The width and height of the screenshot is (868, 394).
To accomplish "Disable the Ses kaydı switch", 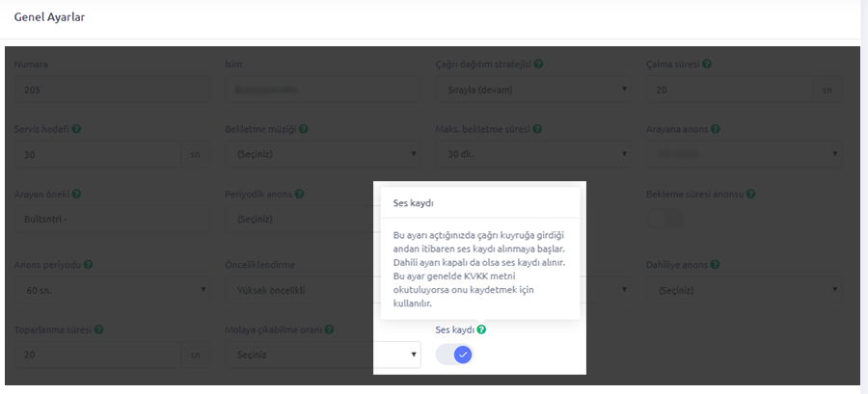I will coord(454,355).
